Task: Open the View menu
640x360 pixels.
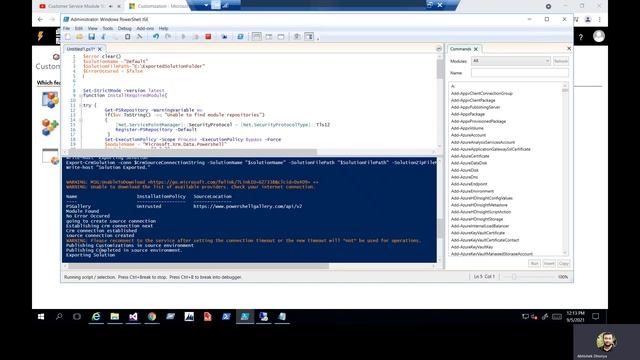Action: click(93, 28)
